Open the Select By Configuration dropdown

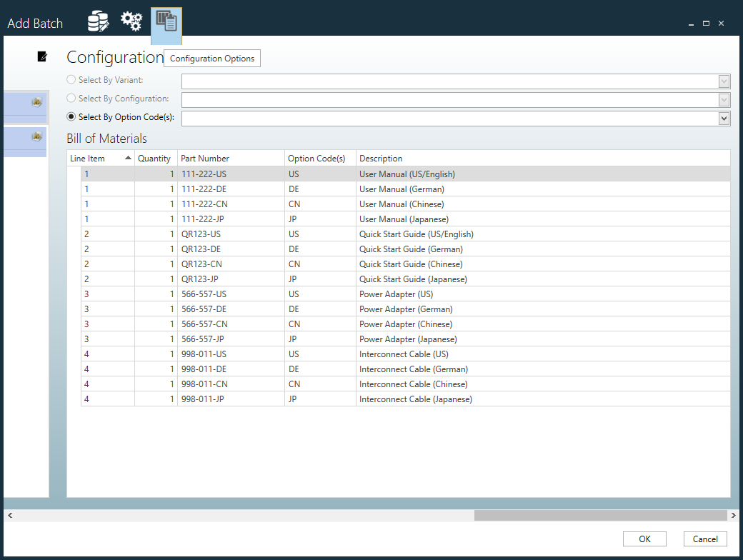724,99
